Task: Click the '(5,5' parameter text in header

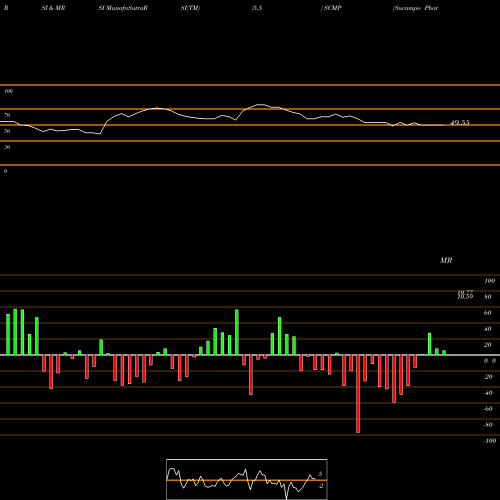Action: tap(256, 8)
